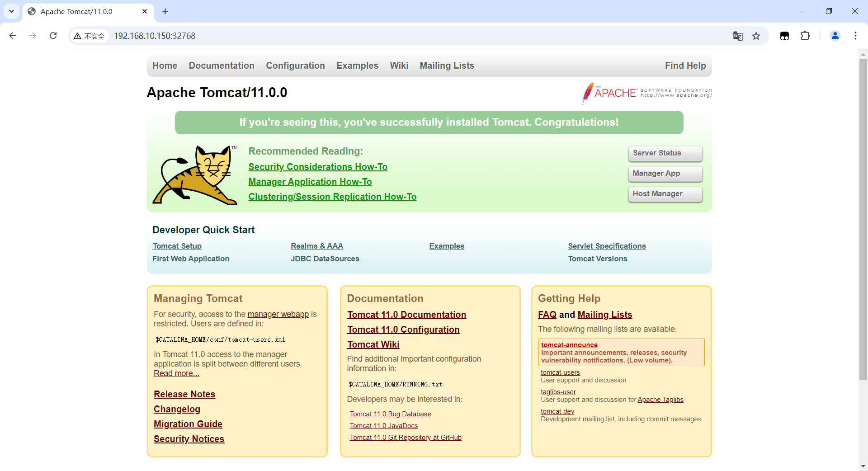Open the tomcat-users mailing list link
868x471 pixels.
(560, 372)
